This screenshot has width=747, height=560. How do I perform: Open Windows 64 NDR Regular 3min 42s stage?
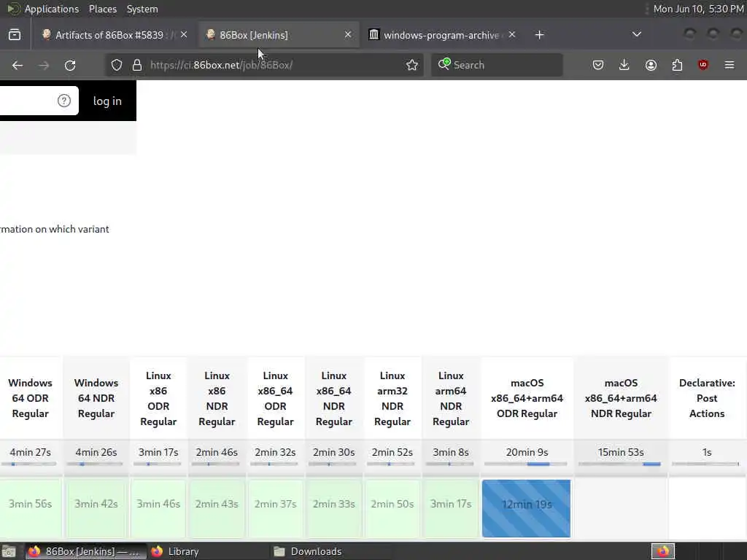[96, 508]
